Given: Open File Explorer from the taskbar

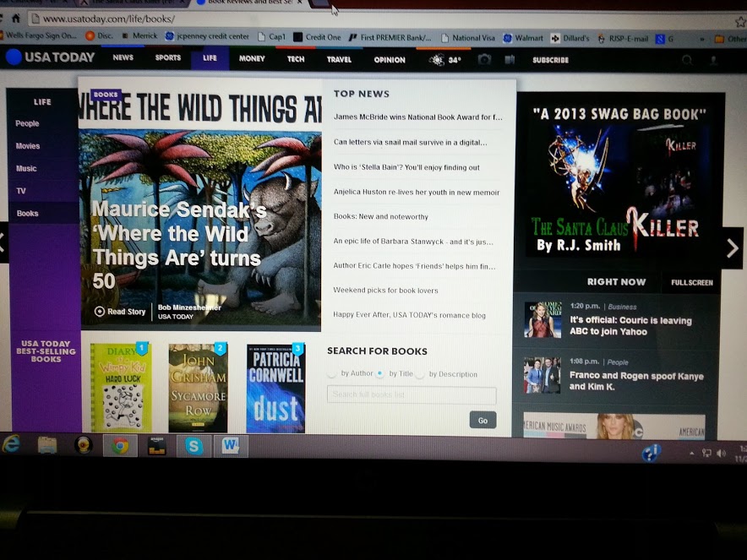Looking at the screenshot, I should [47, 446].
